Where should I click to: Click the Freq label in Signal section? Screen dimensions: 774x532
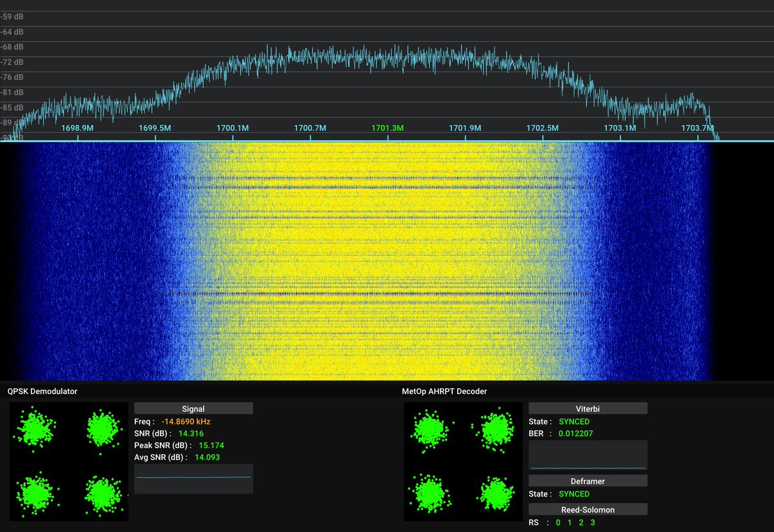pos(144,421)
